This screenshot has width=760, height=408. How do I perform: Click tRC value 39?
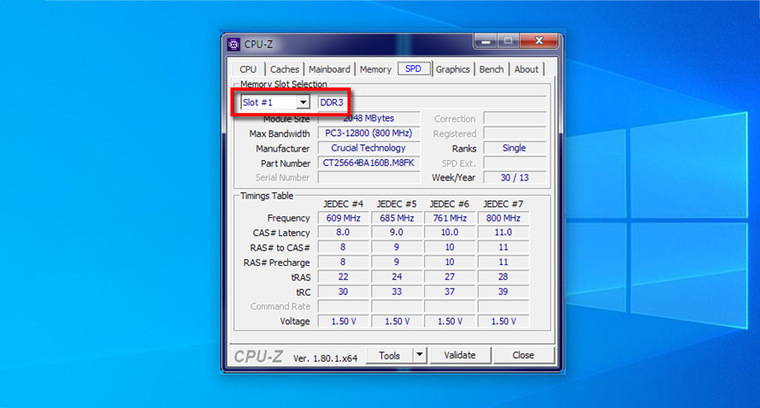503,292
